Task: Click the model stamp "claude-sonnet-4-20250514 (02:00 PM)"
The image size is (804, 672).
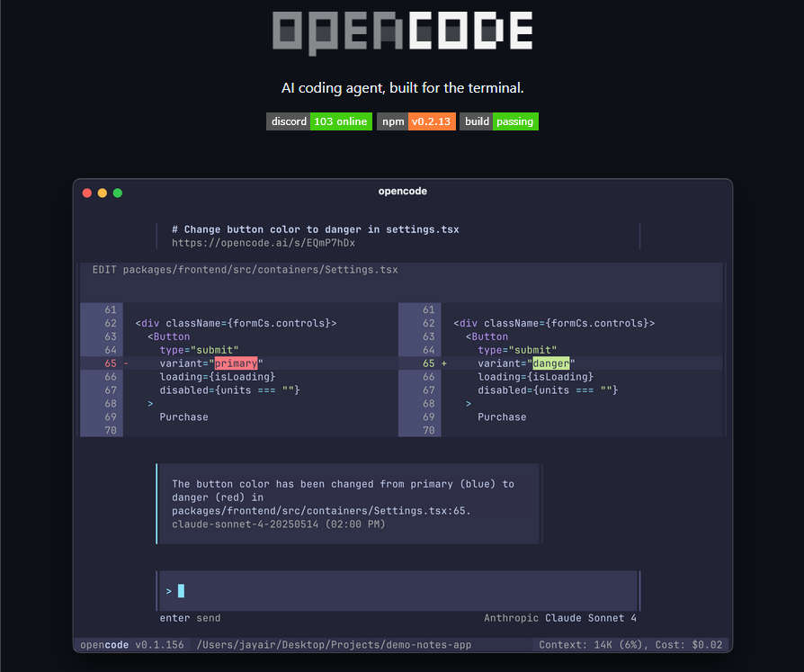Action: [279, 524]
